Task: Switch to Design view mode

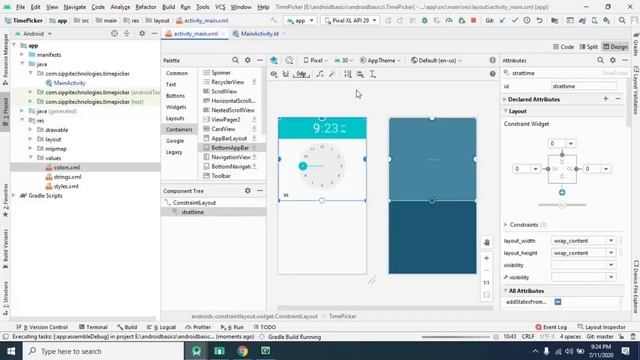Action: coord(616,47)
